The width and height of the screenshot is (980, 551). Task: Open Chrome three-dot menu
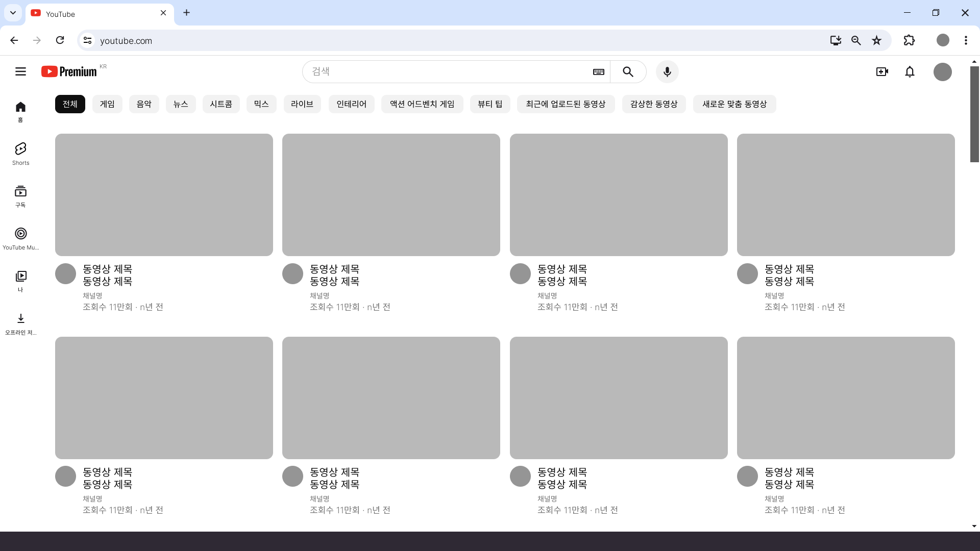(966, 40)
